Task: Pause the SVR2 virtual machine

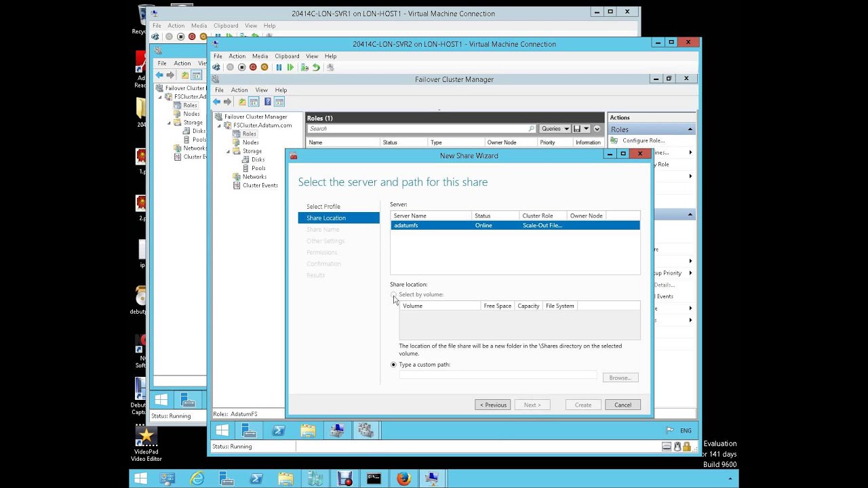Action: point(279,67)
